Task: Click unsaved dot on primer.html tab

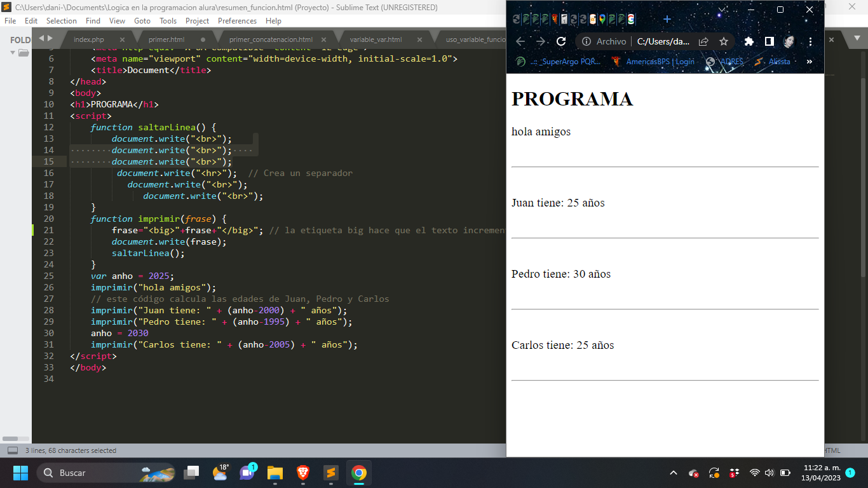Action: click(x=203, y=39)
